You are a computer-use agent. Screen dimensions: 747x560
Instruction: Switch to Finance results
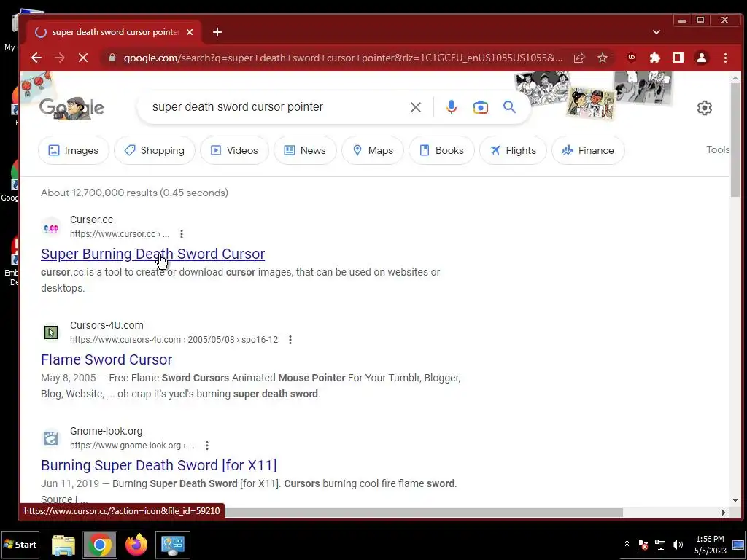pyautogui.click(x=588, y=150)
